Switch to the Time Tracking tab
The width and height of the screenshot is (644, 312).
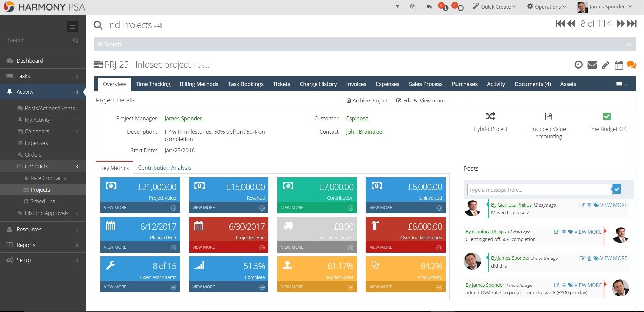(x=153, y=84)
